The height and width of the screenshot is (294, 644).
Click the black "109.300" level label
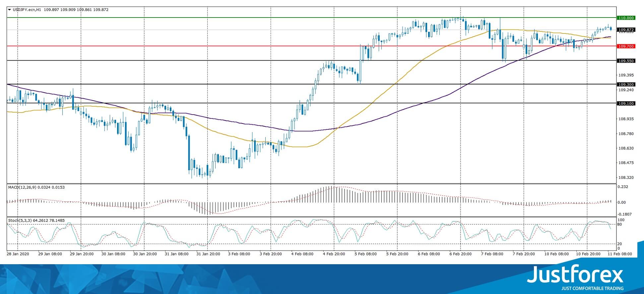[x=626, y=84]
